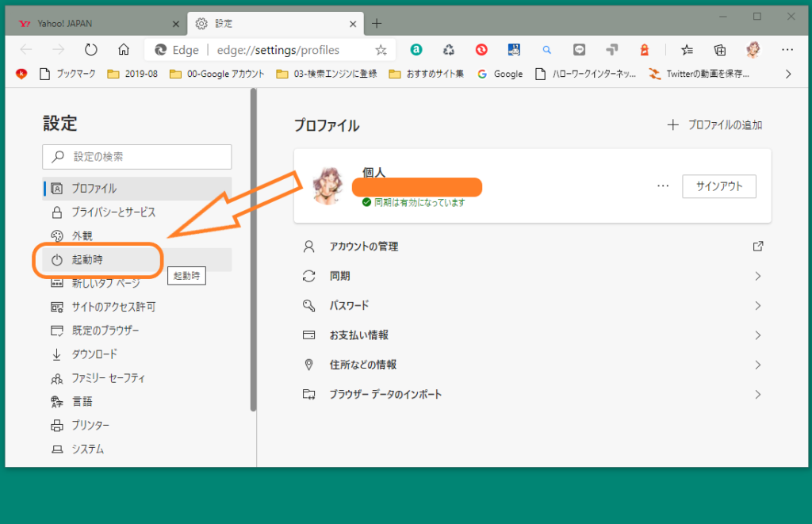Click the back navigation arrow
This screenshot has width=812, height=524.
click(x=26, y=49)
